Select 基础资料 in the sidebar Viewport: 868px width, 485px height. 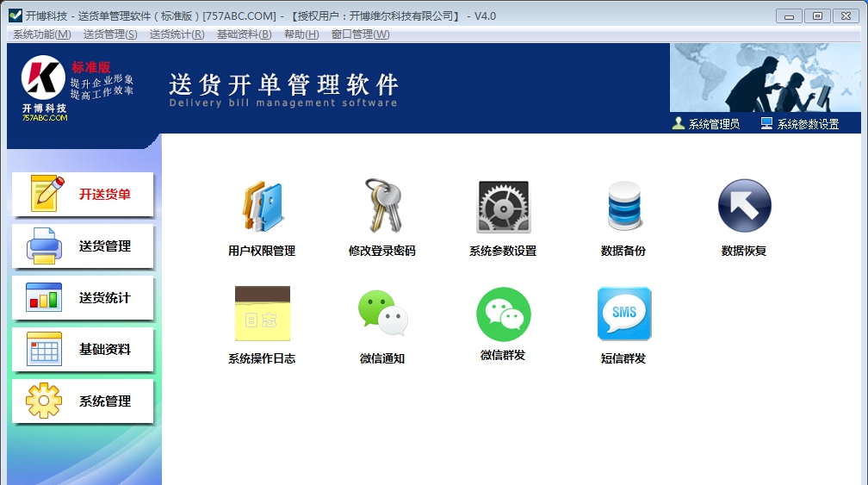coord(83,350)
